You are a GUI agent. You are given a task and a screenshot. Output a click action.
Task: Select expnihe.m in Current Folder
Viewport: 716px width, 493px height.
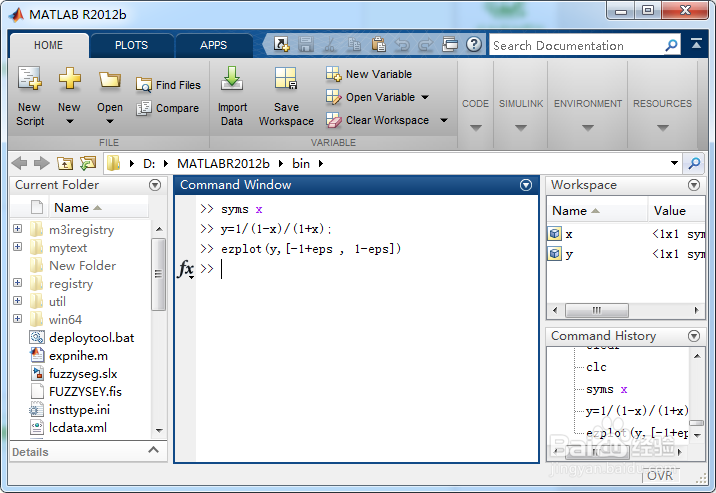(x=79, y=356)
